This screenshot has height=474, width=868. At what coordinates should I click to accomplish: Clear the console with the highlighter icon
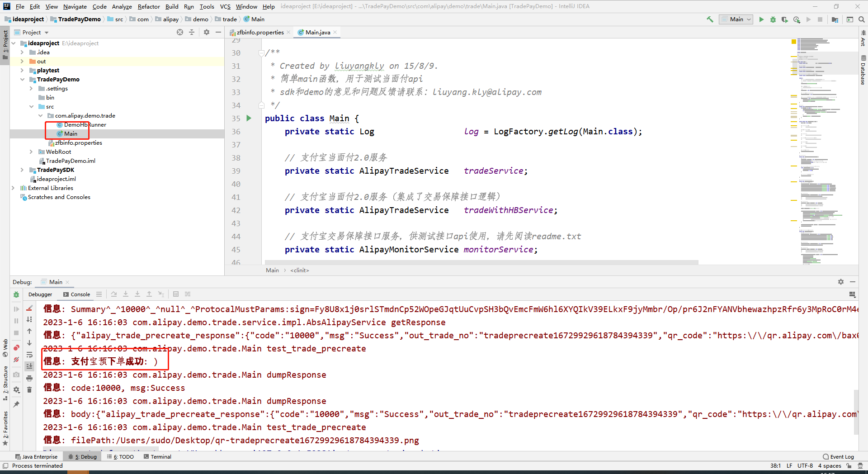point(29,308)
